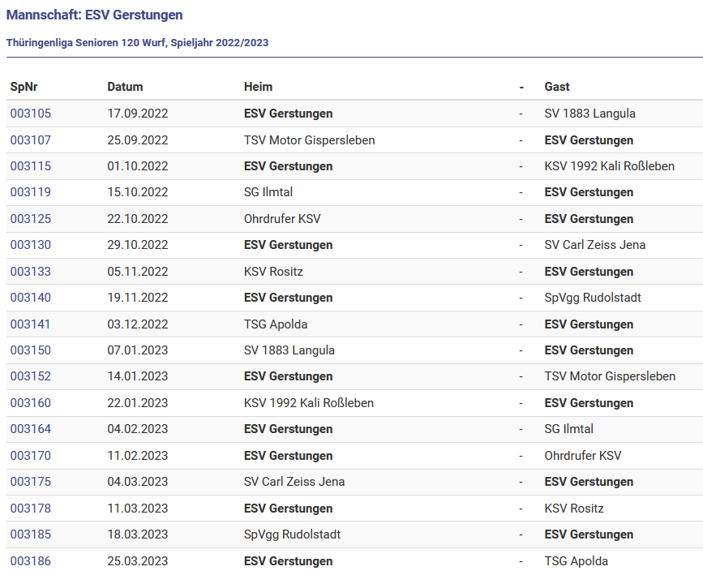Viewport: 703px width, 588px height.
Task: Open match number 003119 link
Action: tap(31, 192)
